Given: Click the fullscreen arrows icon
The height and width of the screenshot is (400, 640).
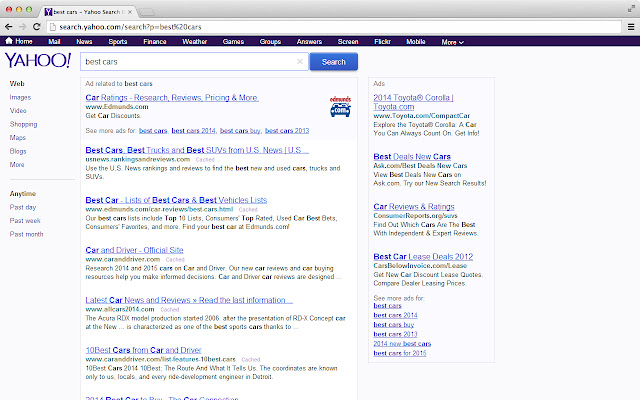Looking at the screenshot, I should (631, 9).
